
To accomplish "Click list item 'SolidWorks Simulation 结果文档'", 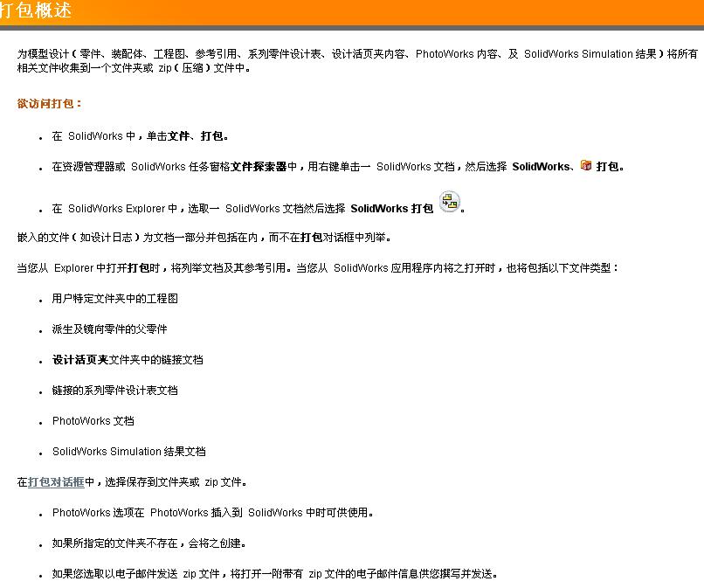I will point(129,452).
